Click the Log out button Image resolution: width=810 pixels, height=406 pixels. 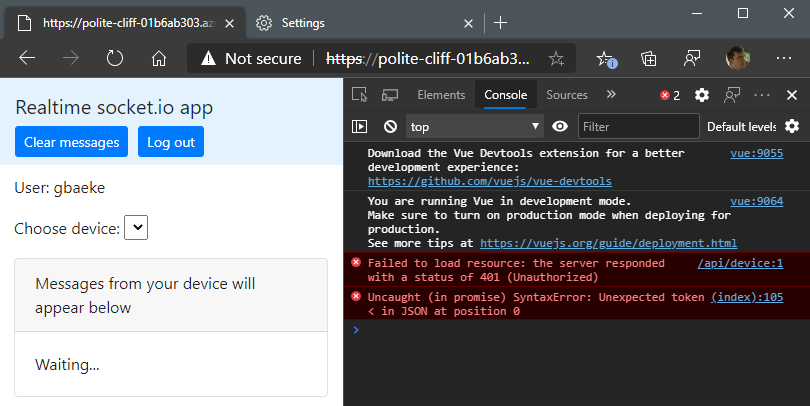170,142
